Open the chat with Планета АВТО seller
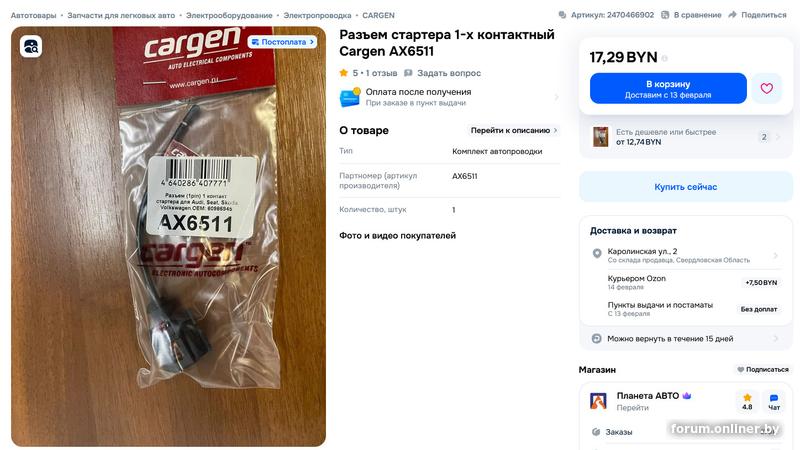This screenshot has width=800, height=450. pyautogui.click(x=773, y=402)
